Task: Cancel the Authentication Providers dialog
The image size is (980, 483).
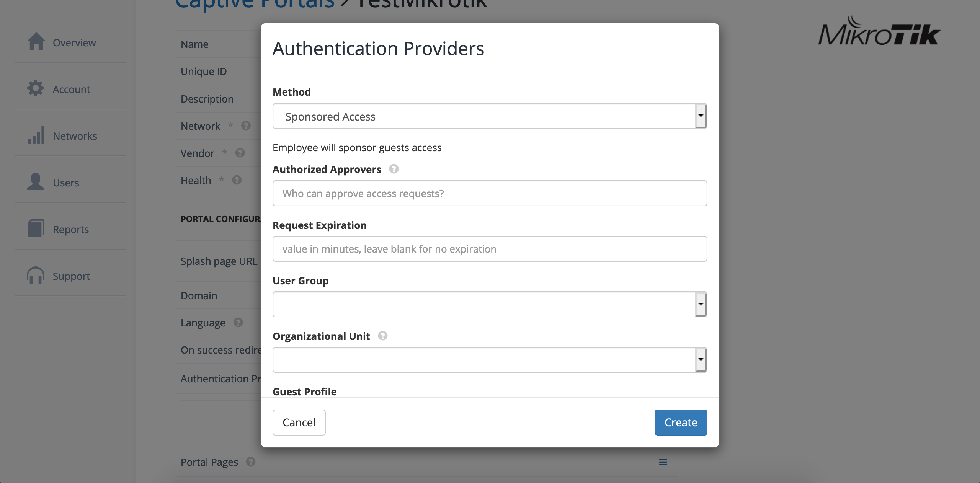Action: 299,422
